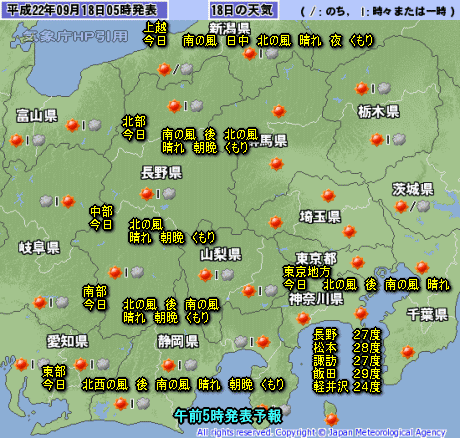Click the weather icon below 静岡県 label
The image size is (460, 438).
click(179, 365)
